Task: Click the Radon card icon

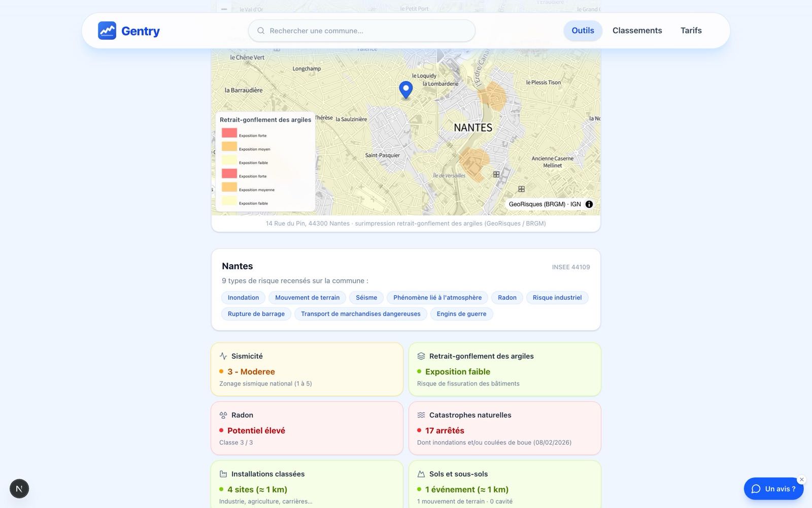Action: 223,415
